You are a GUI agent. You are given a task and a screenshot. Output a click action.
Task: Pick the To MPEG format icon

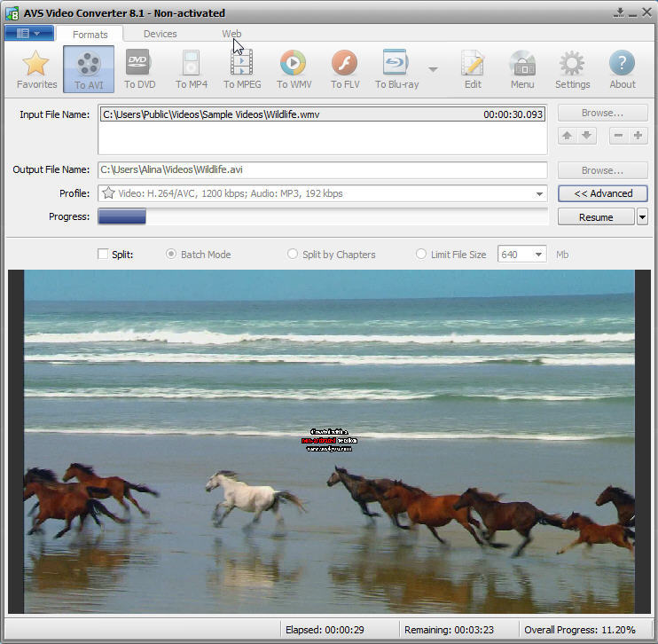coord(242,62)
